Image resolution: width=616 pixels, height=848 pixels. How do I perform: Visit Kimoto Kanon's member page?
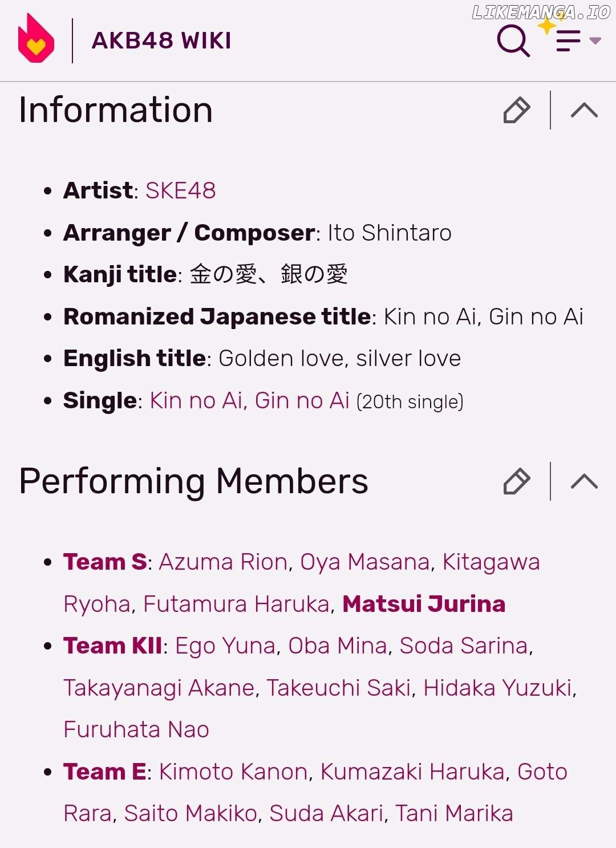pos(233,772)
